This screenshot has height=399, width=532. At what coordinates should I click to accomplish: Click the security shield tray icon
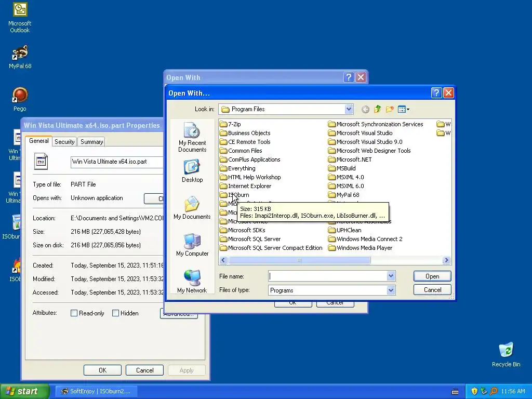[474, 391]
